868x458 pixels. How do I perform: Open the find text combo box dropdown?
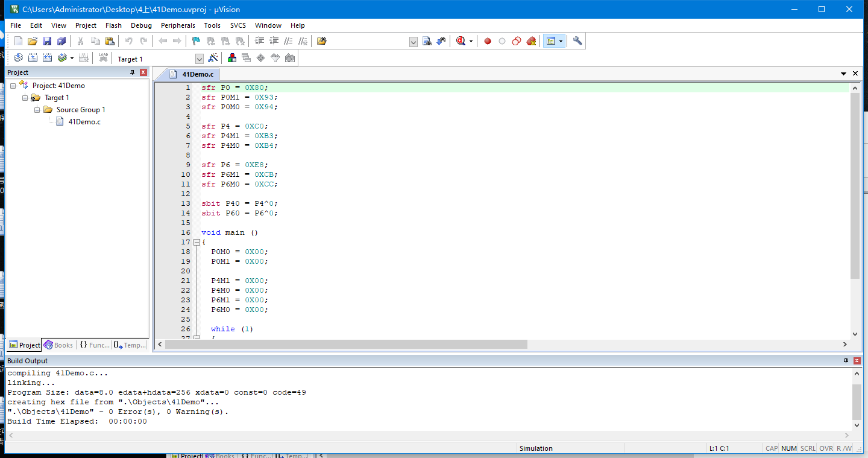pos(414,41)
